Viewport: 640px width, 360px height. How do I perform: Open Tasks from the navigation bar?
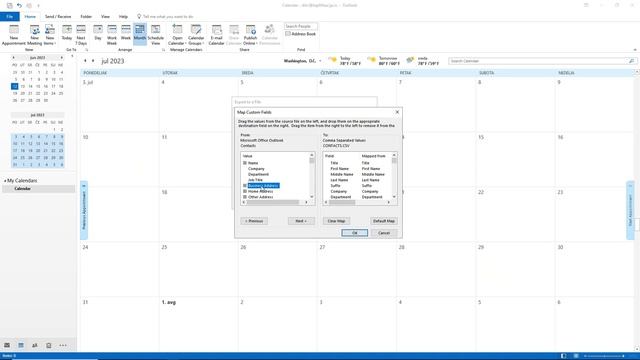pyautogui.click(x=49, y=345)
